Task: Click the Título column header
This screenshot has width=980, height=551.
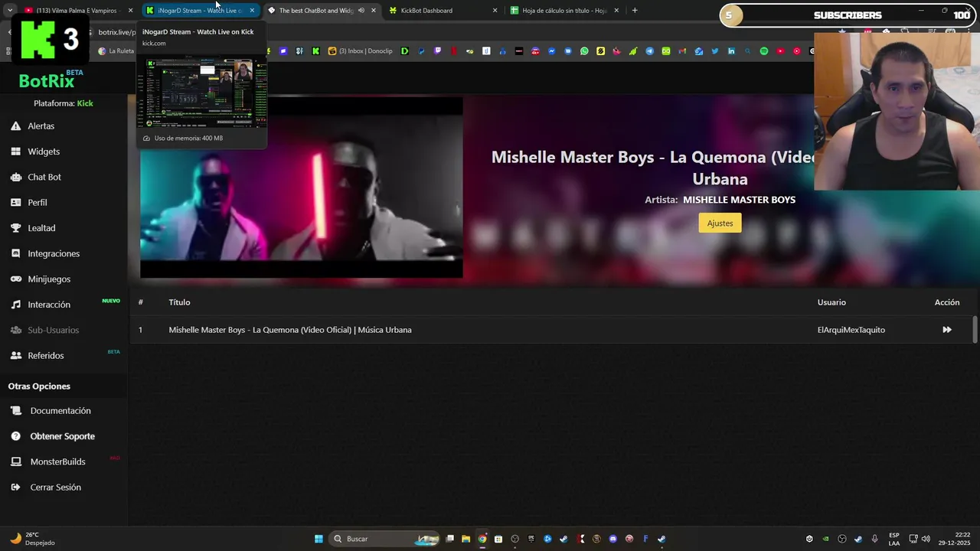Action: (x=179, y=302)
